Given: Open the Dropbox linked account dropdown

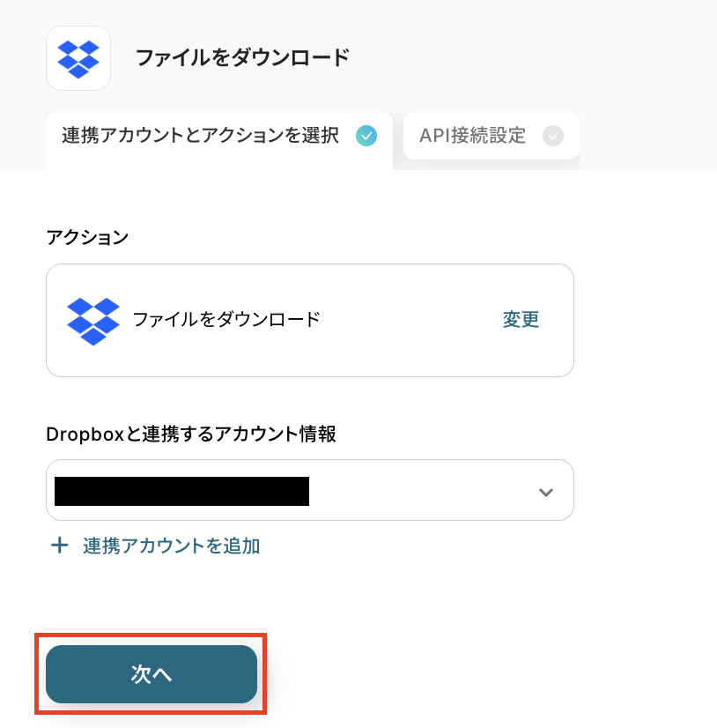Looking at the screenshot, I should click(310, 490).
